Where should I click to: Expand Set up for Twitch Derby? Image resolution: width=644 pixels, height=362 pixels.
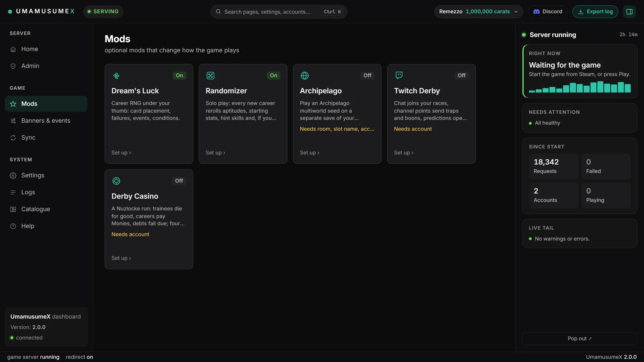[404, 153]
